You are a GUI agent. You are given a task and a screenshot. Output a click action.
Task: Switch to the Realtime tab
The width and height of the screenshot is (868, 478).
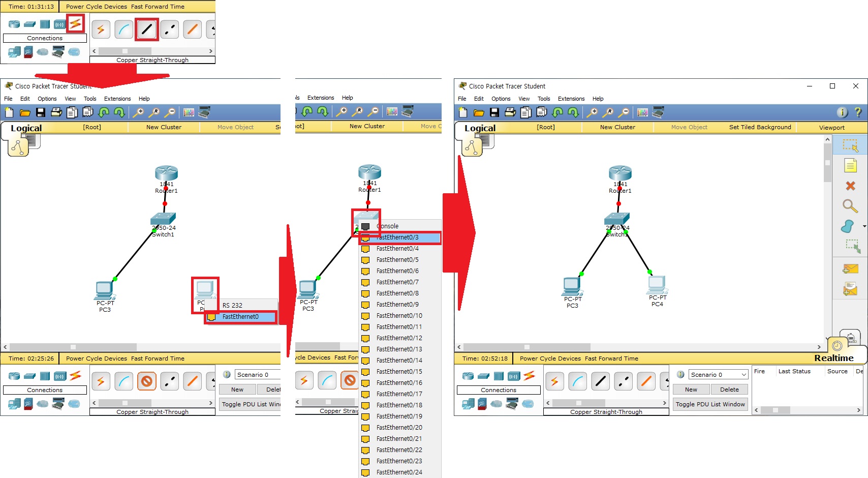[834, 358]
